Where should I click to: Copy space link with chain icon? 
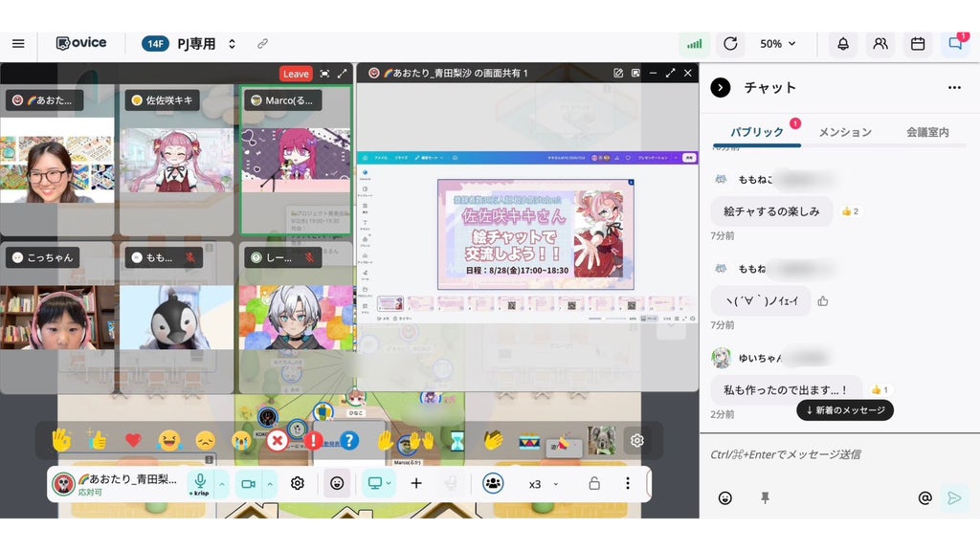pyautogui.click(x=262, y=44)
